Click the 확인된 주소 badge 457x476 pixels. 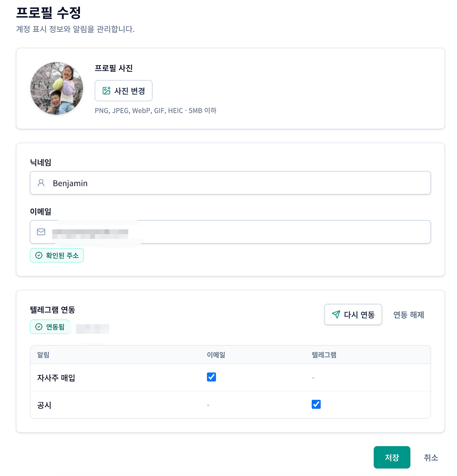(57, 255)
